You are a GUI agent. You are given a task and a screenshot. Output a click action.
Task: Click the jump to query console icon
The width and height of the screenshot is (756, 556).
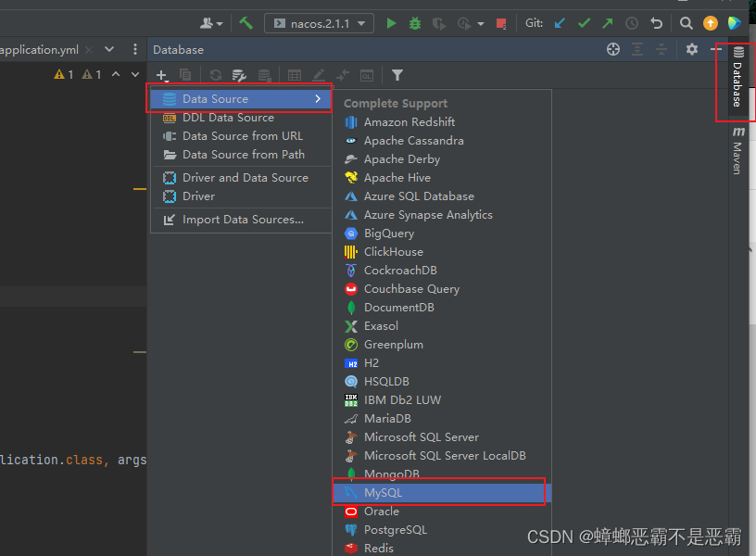pyautogui.click(x=367, y=75)
